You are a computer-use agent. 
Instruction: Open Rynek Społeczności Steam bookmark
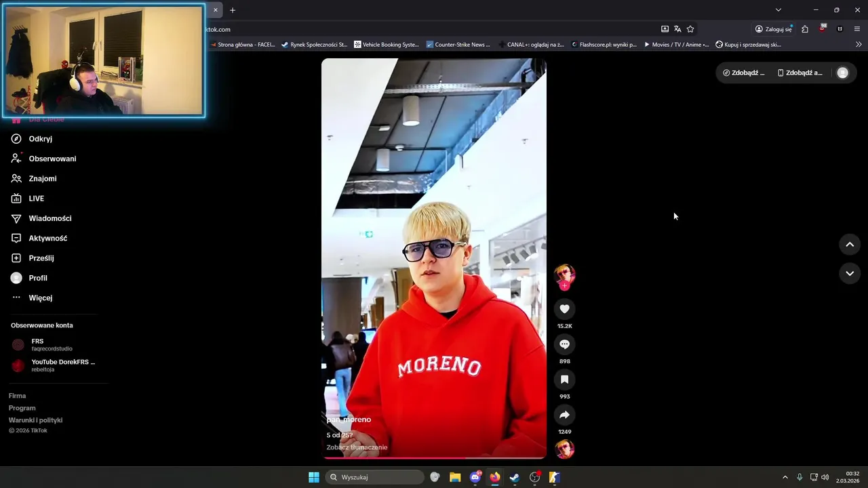point(314,45)
